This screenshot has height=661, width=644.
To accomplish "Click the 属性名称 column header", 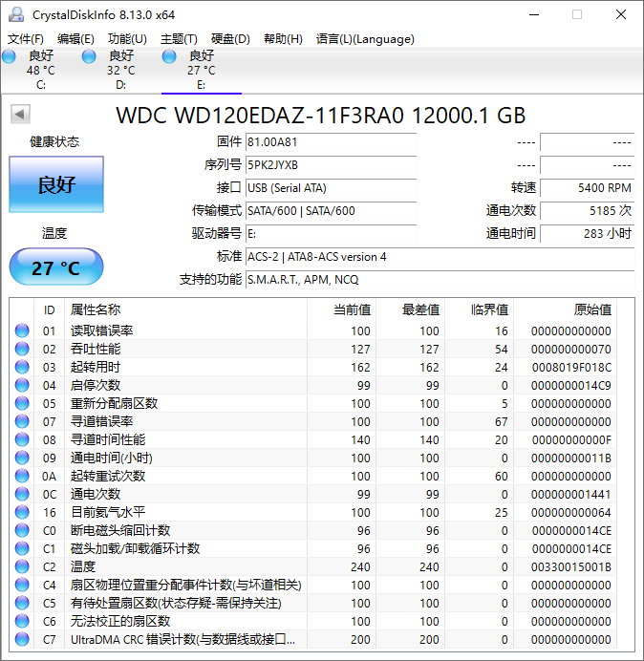I will point(185,309).
